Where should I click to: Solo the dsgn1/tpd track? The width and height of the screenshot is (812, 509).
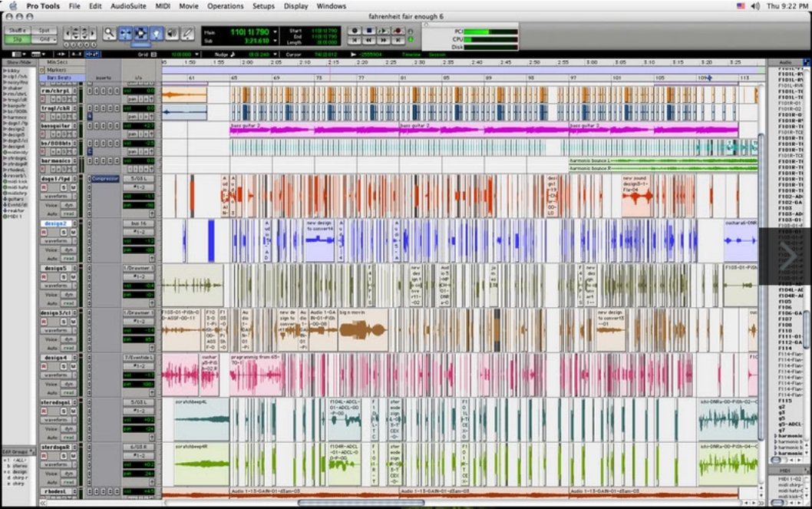(x=64, y=187)
